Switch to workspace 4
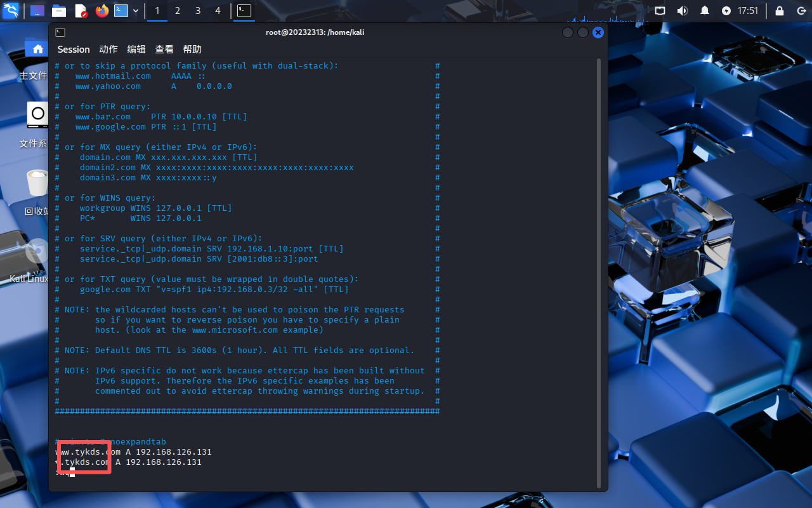Screen dimensions: 812x508 pyautogui.click(x=218, y=11)
